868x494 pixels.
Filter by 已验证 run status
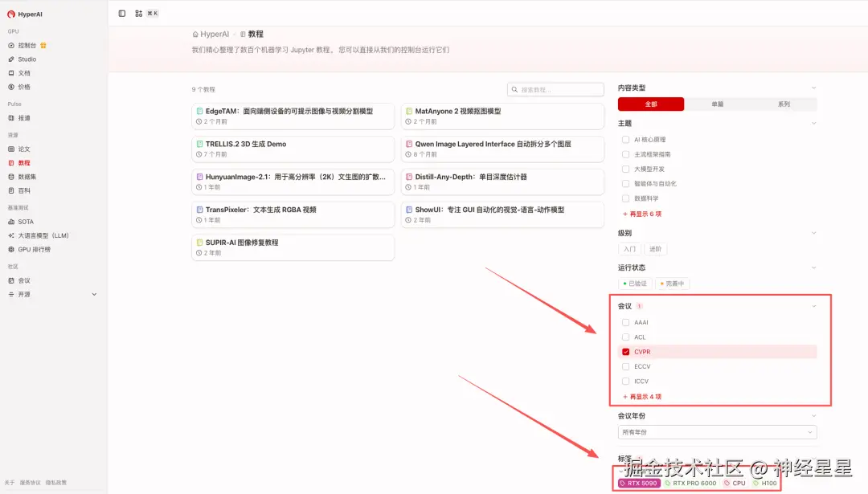635,284
